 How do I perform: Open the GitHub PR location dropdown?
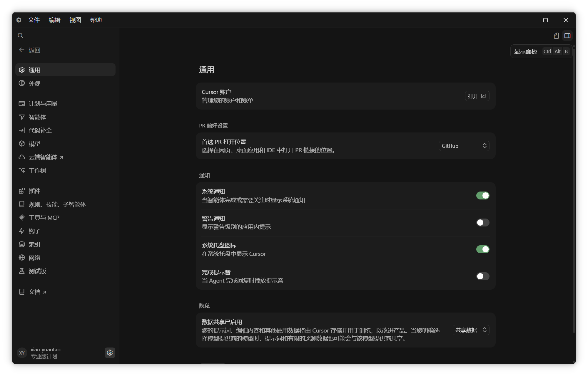[464, 146]
